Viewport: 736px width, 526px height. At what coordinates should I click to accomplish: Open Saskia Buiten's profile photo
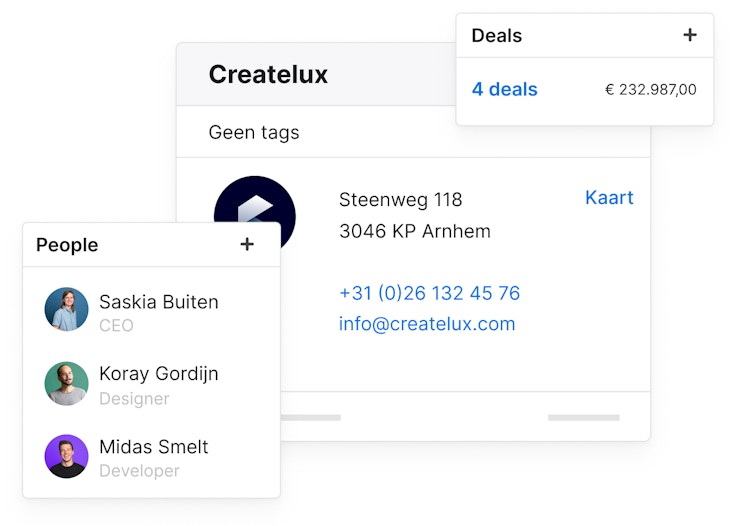coord(67,310)
